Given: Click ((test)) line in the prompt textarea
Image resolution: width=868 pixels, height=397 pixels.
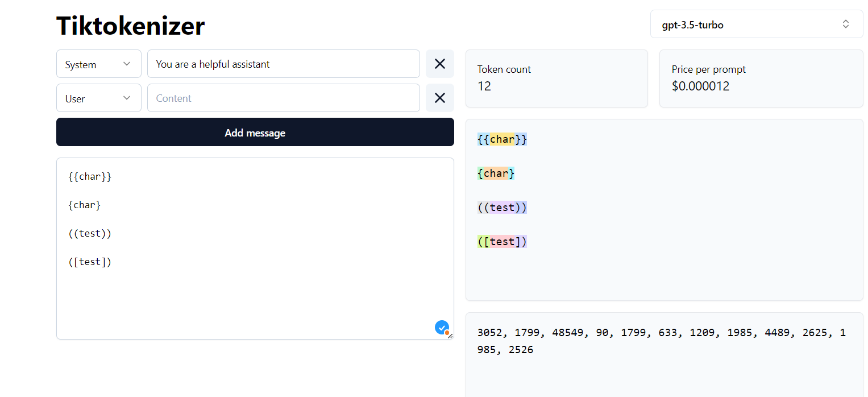Looking at the screenshot, I should pos(90,233).
